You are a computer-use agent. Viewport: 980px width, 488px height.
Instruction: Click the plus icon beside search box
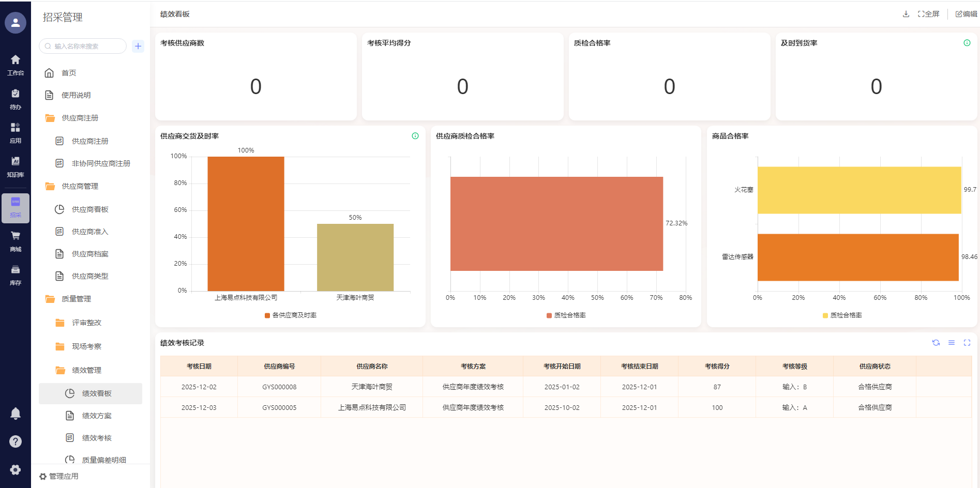coord(138,46)
